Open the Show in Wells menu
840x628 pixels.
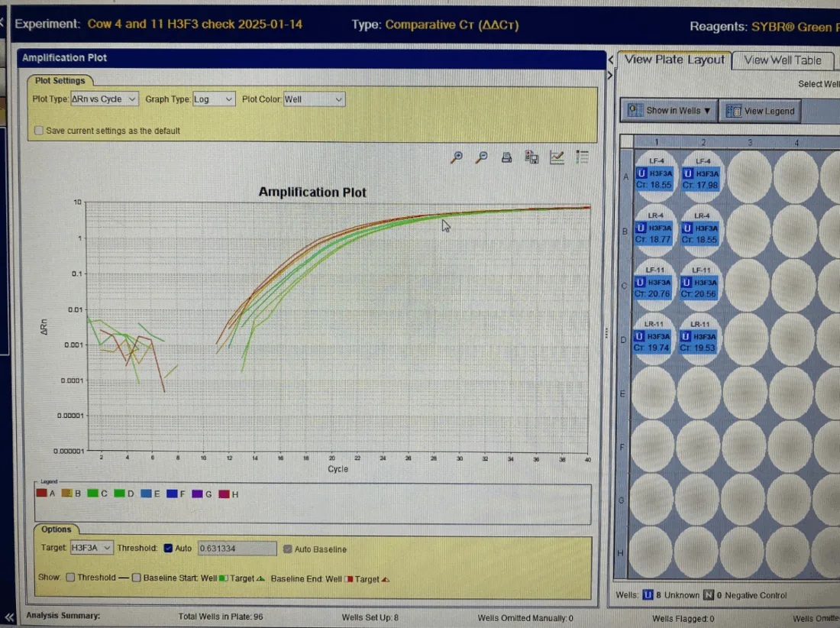click(x=669, y=111)
